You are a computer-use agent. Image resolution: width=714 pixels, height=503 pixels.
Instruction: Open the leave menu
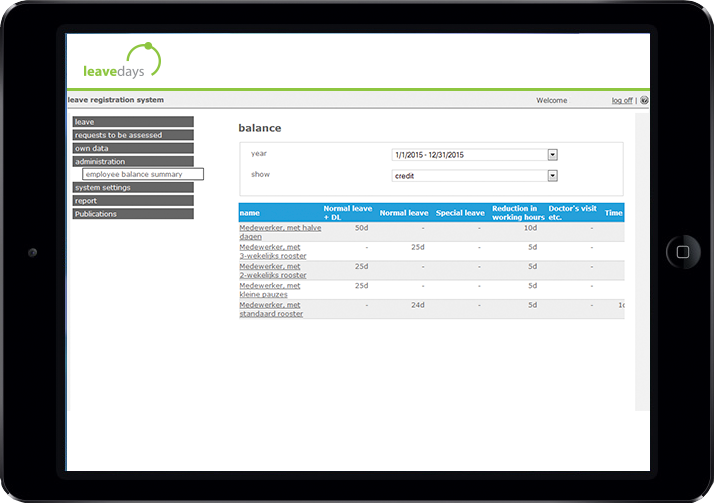click(x=133, y=122)
